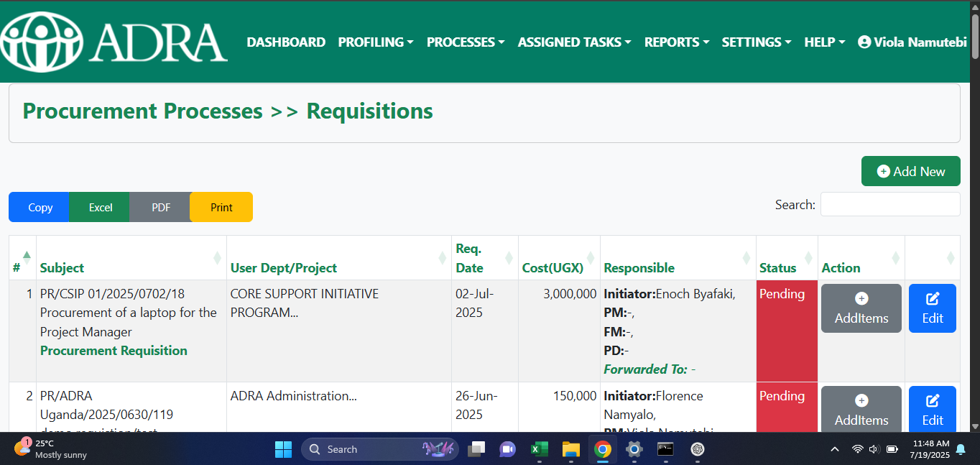Open the REPORTS dropdown menu

click(676, 42)
